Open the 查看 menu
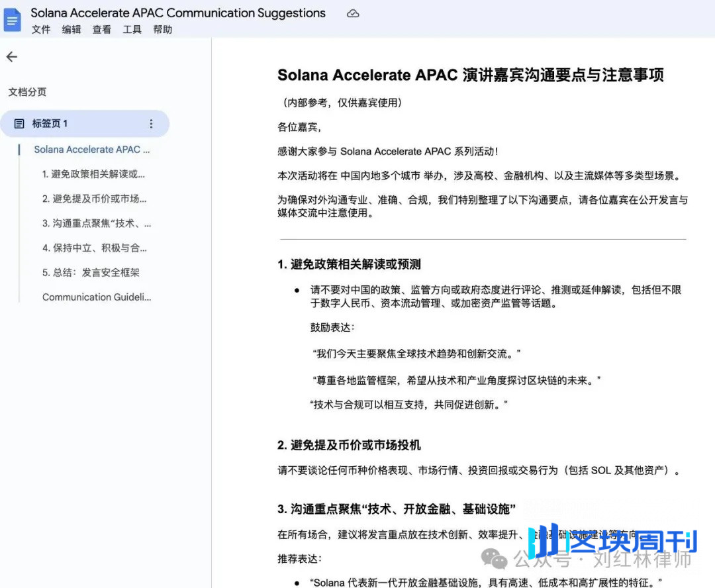 click(101, 29)
